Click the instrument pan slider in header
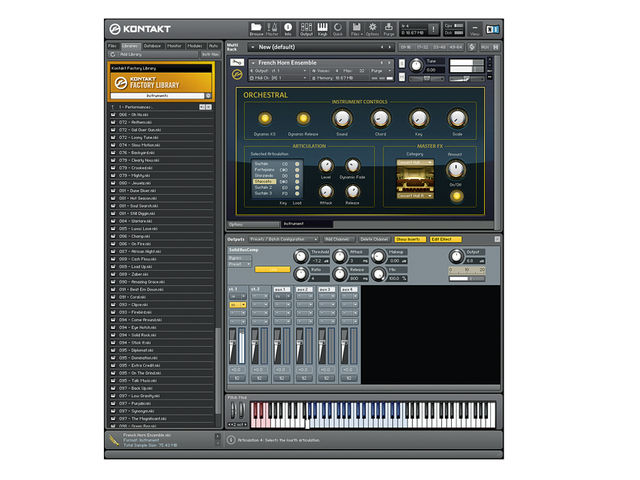Image resolution: width=640 pixels, height=480 pixels. (427, 78)
